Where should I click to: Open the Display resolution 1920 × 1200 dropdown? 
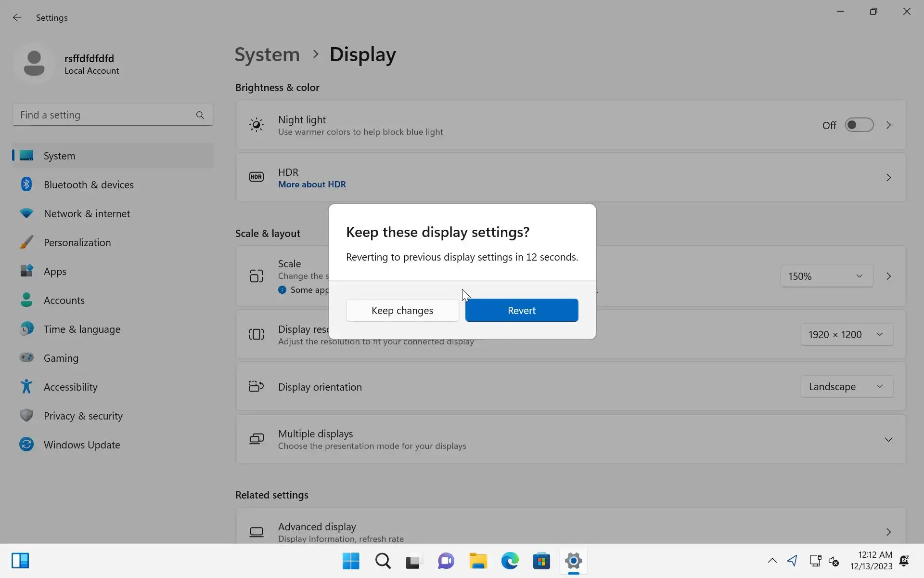(847, 334)
